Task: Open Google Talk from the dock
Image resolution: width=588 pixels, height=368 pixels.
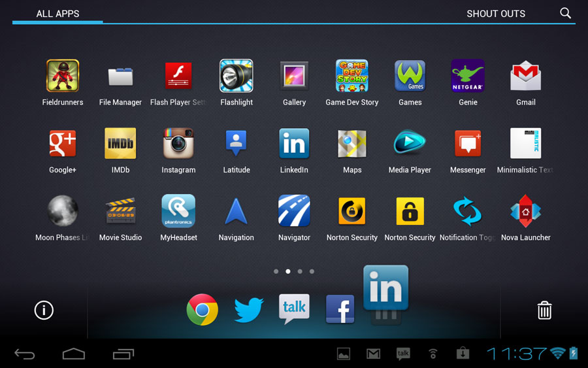Action: 295,309
